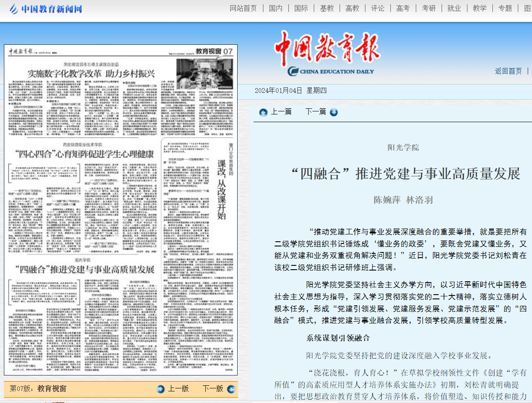
Task: Click the previous article arrow icon
Action: pos(263,112)
